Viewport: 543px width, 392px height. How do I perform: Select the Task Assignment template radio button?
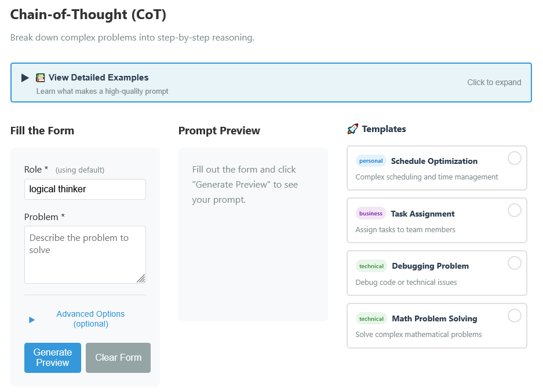(x=515, y=211)
